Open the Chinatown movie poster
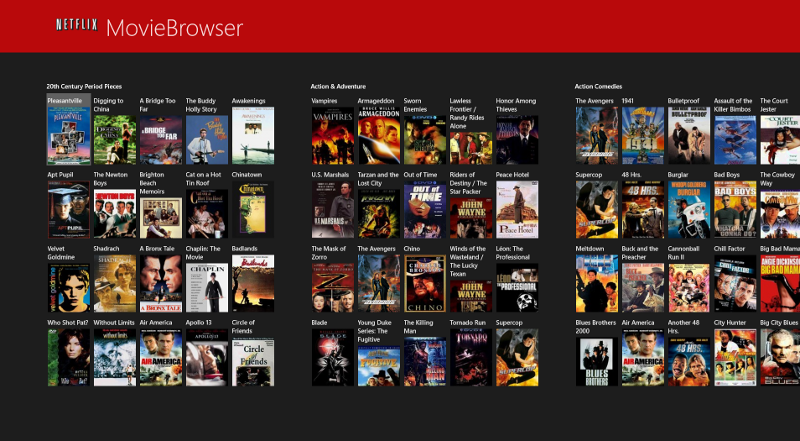 [x=253, y=209]
